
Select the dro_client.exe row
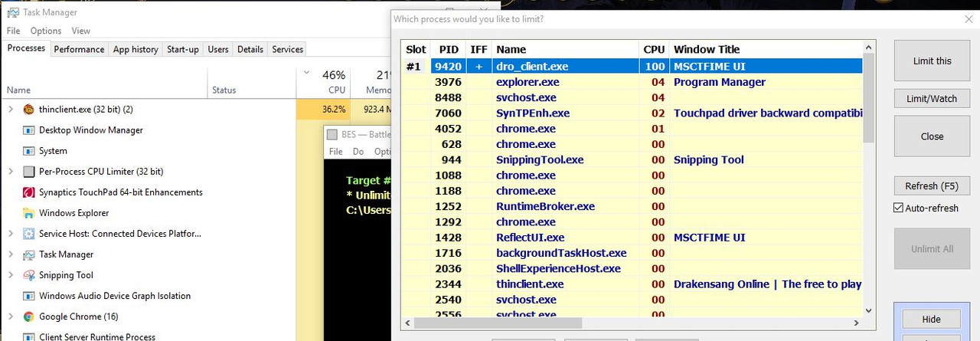tap(632, 67)
